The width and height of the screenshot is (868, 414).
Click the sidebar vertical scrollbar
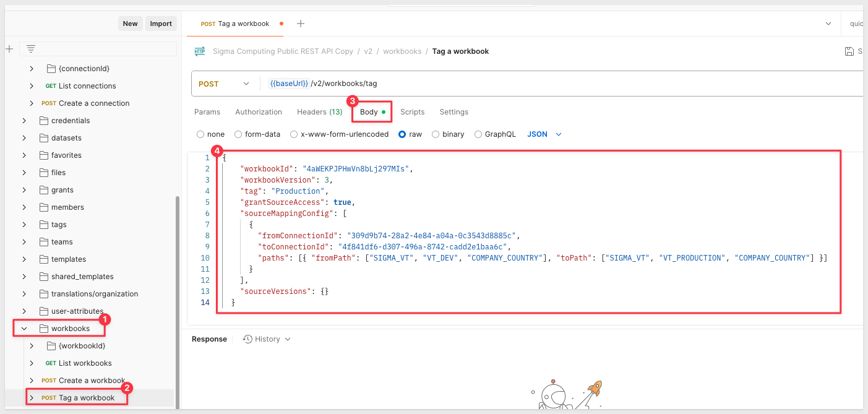point(178,301)
